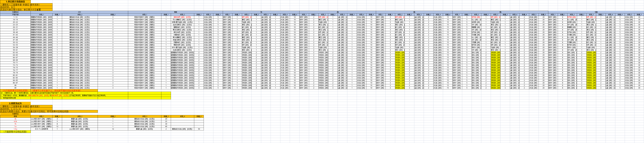Click the 永久·个人定制称号 reward cell
644x143 pixels.
coord(41,129)
